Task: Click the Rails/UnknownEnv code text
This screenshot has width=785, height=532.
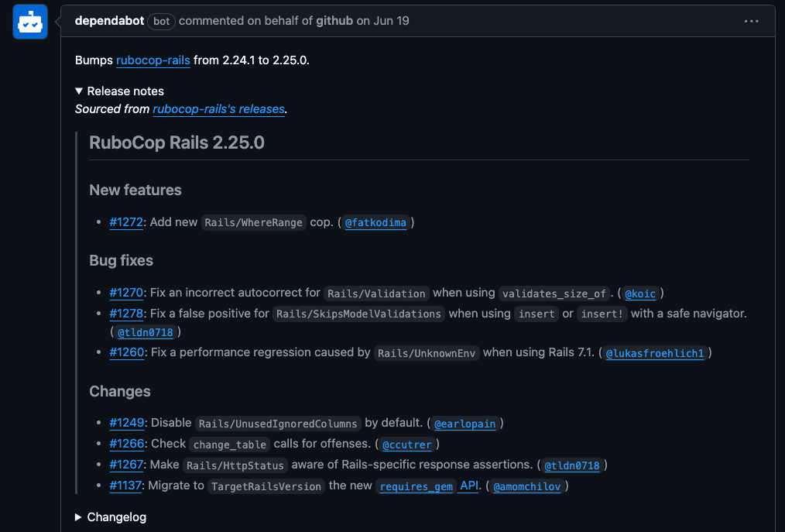Action: (x=427, y=353)
